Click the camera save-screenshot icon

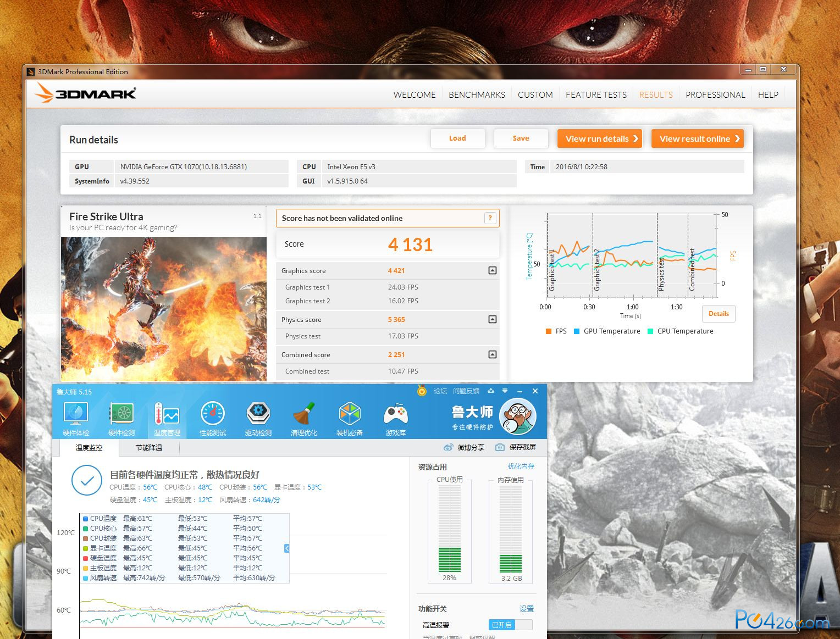point(500,447)
